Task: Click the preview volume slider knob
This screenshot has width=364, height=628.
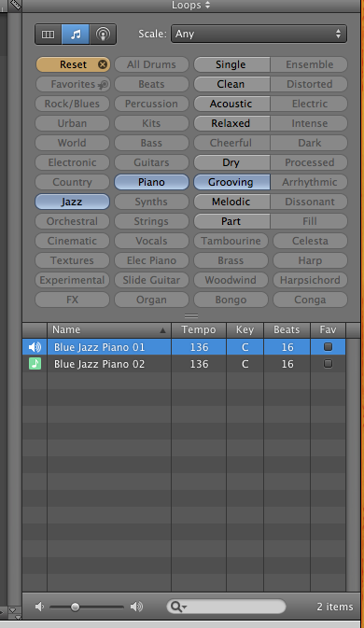Action: 75,607
